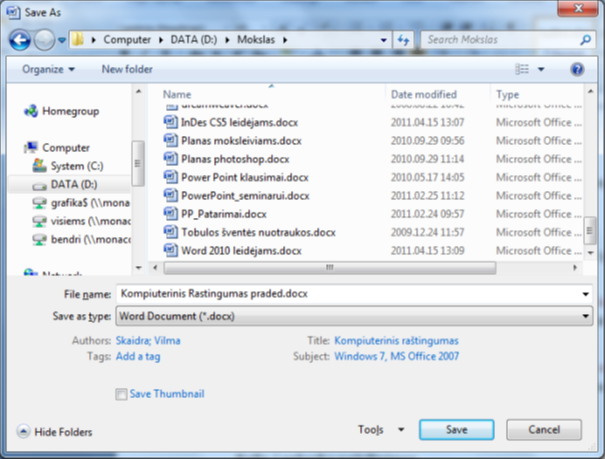Open the Save as type combo box

(x=354, y=316)
